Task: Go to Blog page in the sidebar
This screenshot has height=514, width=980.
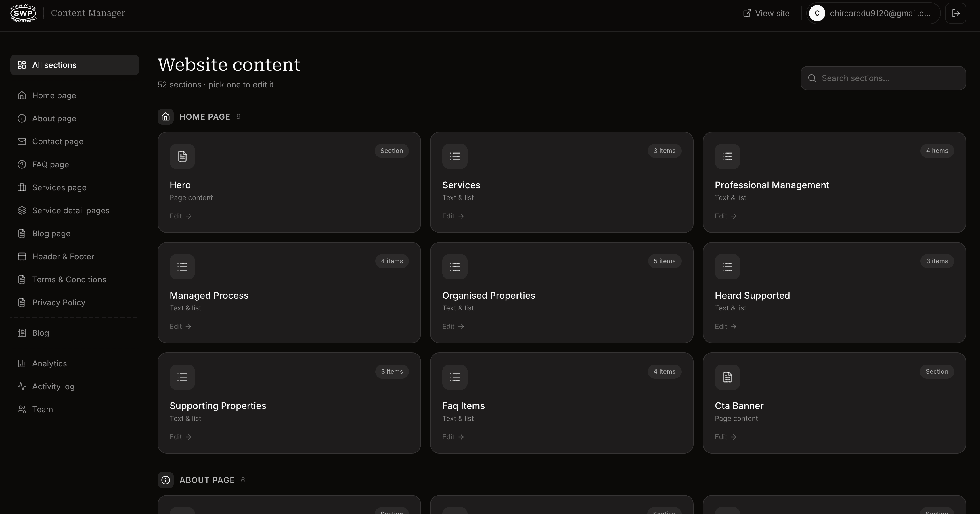Action: (74, 234)
